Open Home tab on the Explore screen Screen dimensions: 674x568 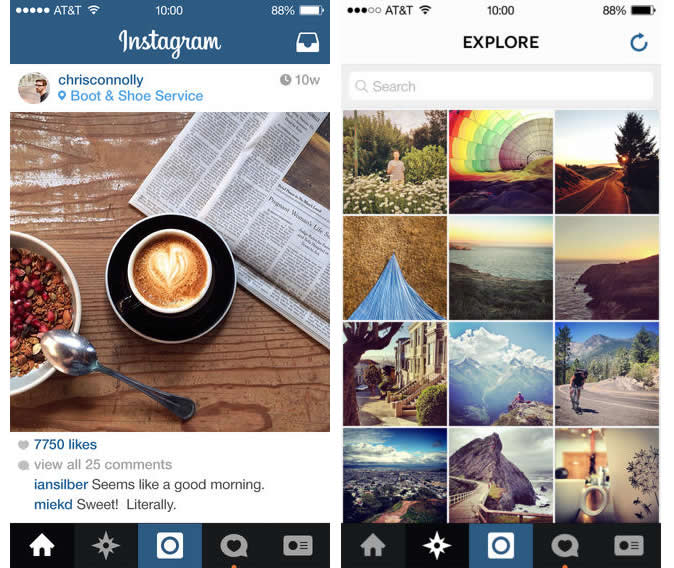(x=373, y=545)
